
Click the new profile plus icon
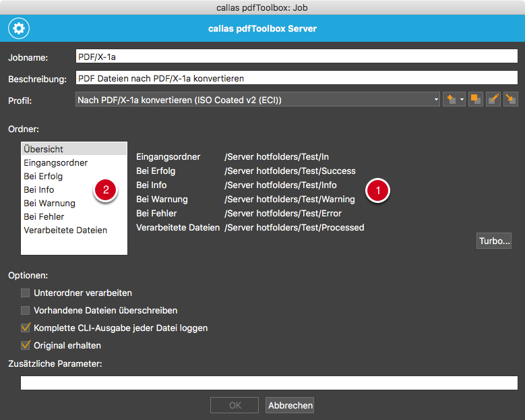tap(451, 100)
